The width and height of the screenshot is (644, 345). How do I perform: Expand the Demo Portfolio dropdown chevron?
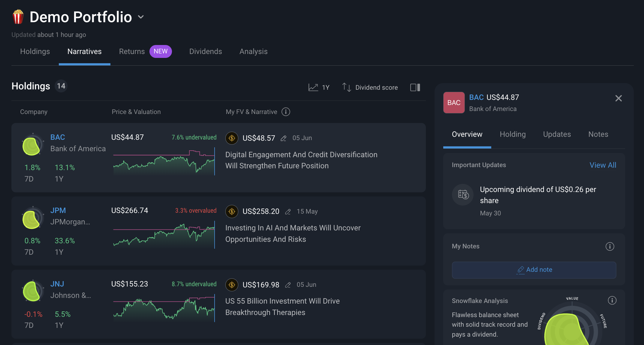tap(141, 17)
